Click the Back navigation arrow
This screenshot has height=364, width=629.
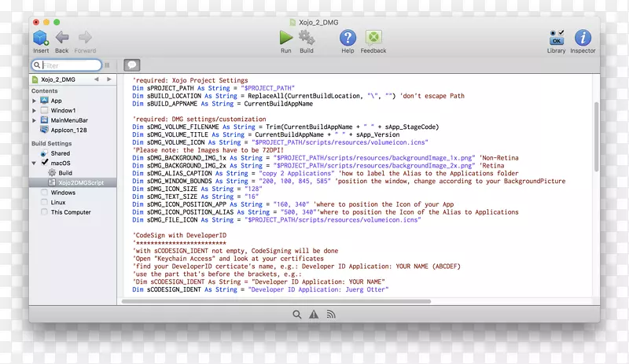coord(62,38)
